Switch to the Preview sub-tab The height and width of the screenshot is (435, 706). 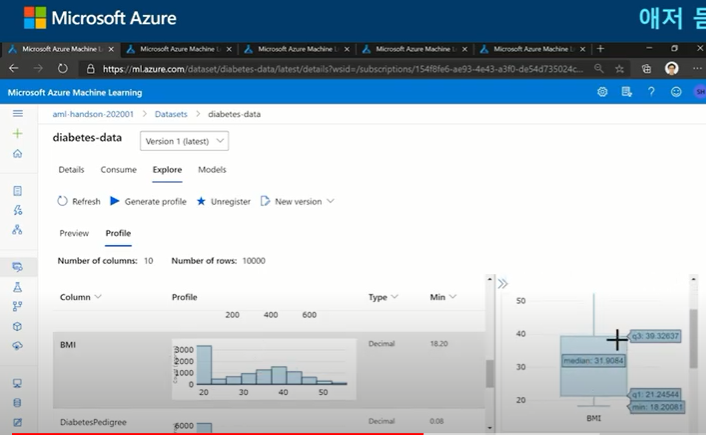(x=74, y=233)
